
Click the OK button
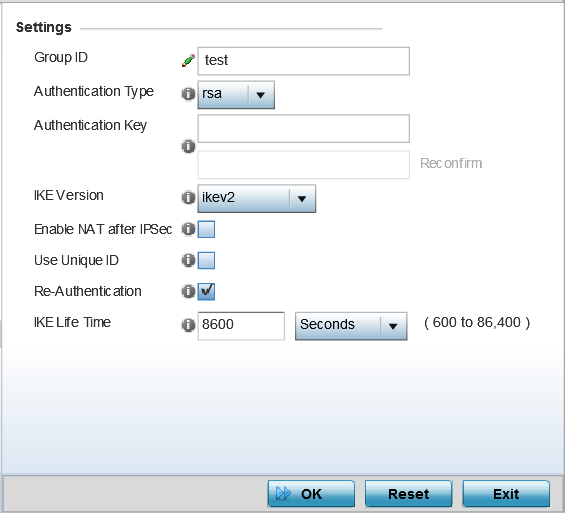click(311, 494)
